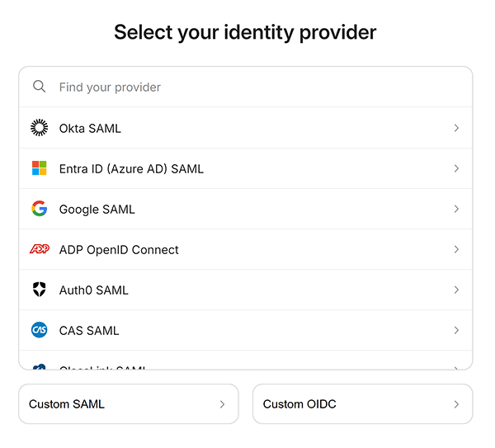
Task: Select the Custom SAML button
Action: click(x=129, y=404)
